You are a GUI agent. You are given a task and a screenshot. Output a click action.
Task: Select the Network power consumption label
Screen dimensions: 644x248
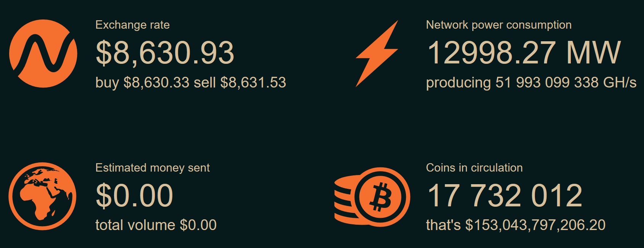point(499,25)
